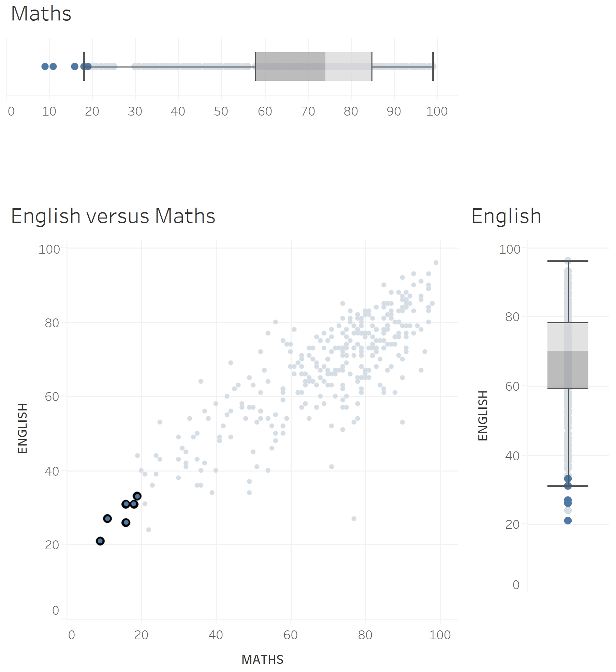The height and width of the screenshot is (672, 616).
Task: Click the lowest highlighted scatter point near Maths 9
Action: pyautogui.click(x=100, y=541)
